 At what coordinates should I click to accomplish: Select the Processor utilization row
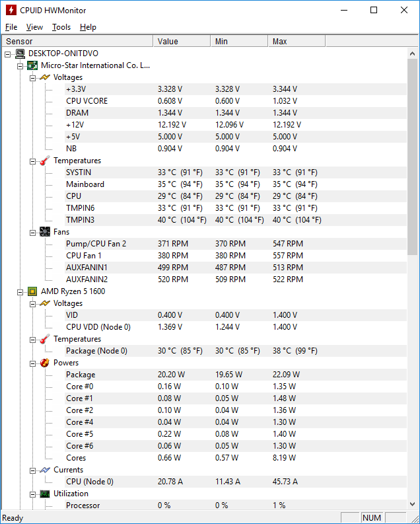click(x=236, y=505)
